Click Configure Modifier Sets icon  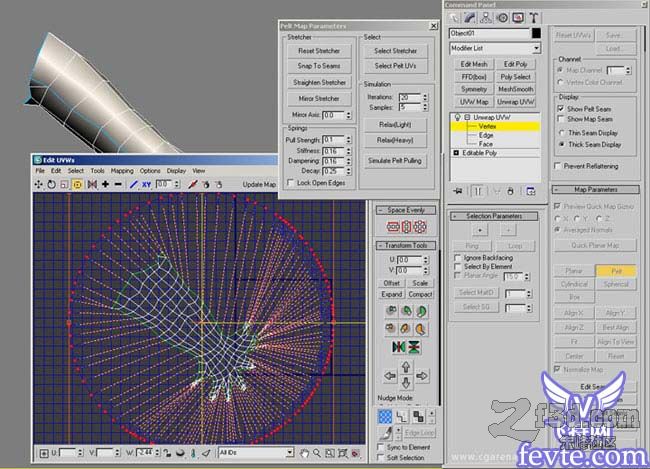531,191
